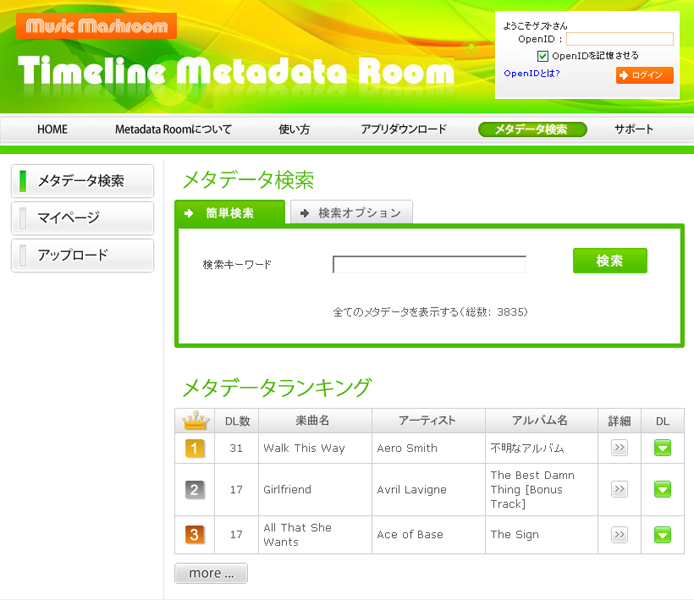Click 全てのメタデータを表示する link
The image size is (694, 600).
(430, 312)
